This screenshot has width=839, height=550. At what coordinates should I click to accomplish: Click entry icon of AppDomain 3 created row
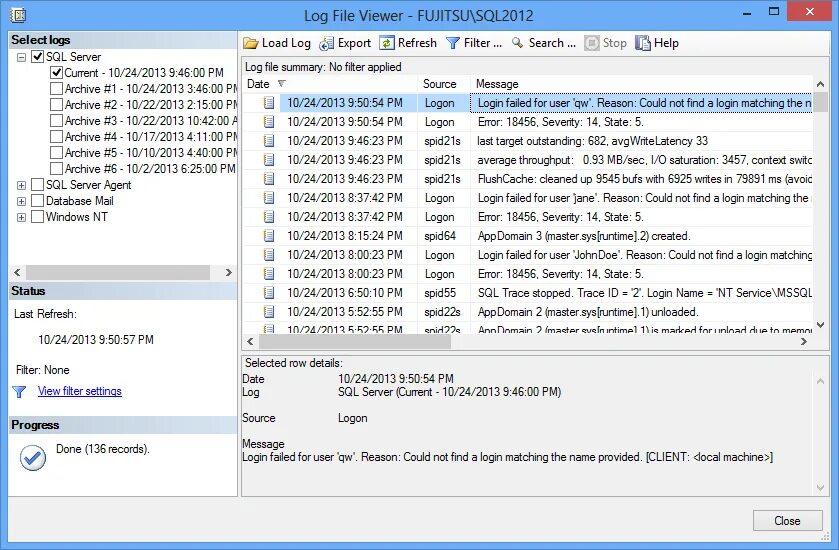click(269, 236)
